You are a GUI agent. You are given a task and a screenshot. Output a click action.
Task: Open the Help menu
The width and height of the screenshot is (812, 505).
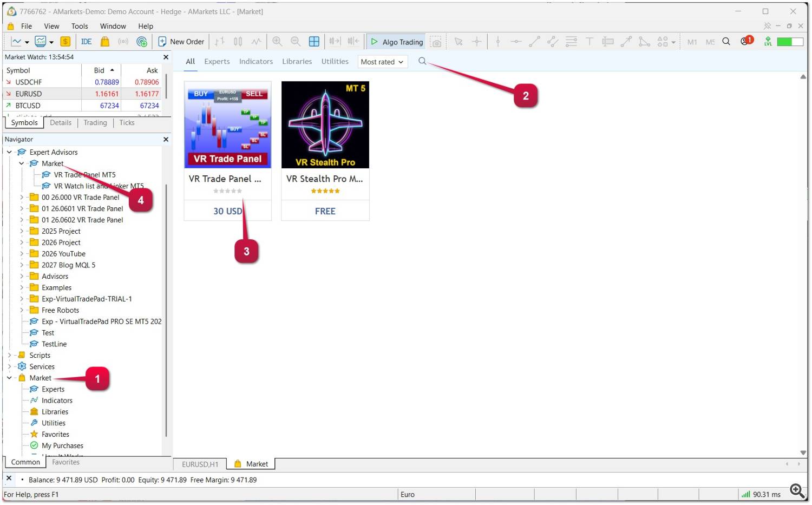(146, 26)
